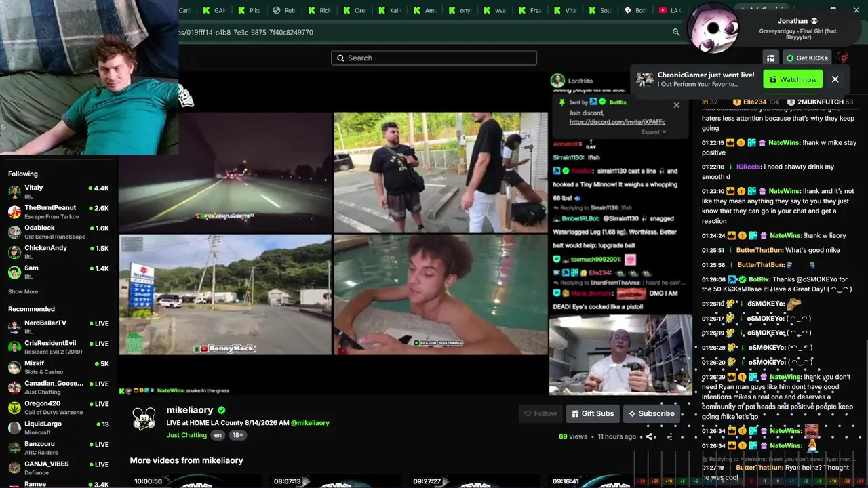Open Mizkif's avatar icon

tap(14, 367)
